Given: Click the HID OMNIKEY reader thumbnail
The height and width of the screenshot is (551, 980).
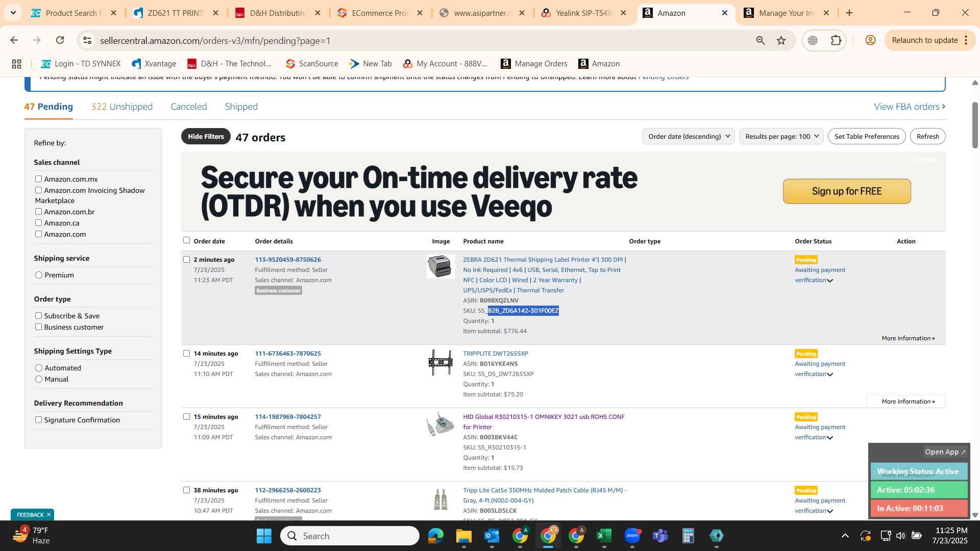Looking at the screenshot, I should point(440,424).
